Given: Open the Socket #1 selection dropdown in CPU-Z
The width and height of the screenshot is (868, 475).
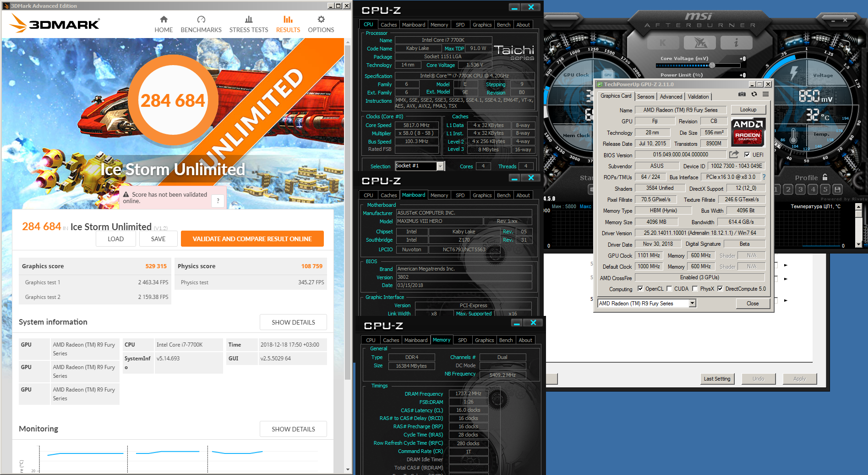Looking at the screenshot, I should tap(440, 166).
